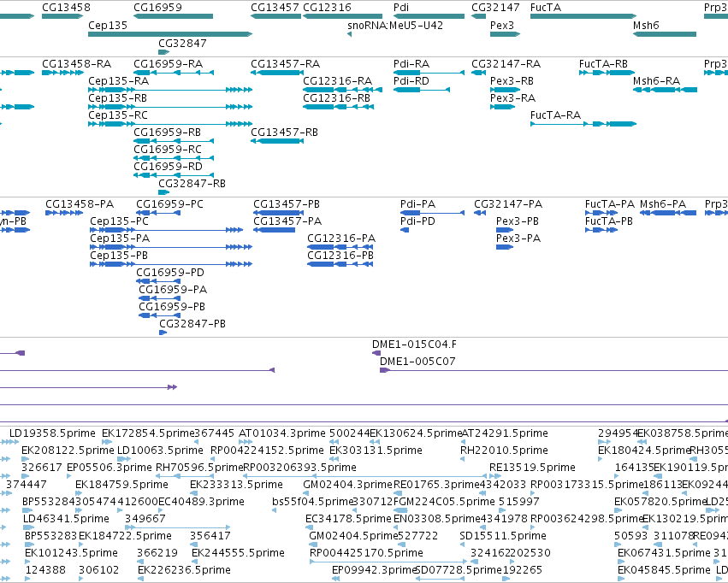This screenshot has width=728, height=583.
Task: Click the RE13519.5prime EST
Action: [532, 467]
